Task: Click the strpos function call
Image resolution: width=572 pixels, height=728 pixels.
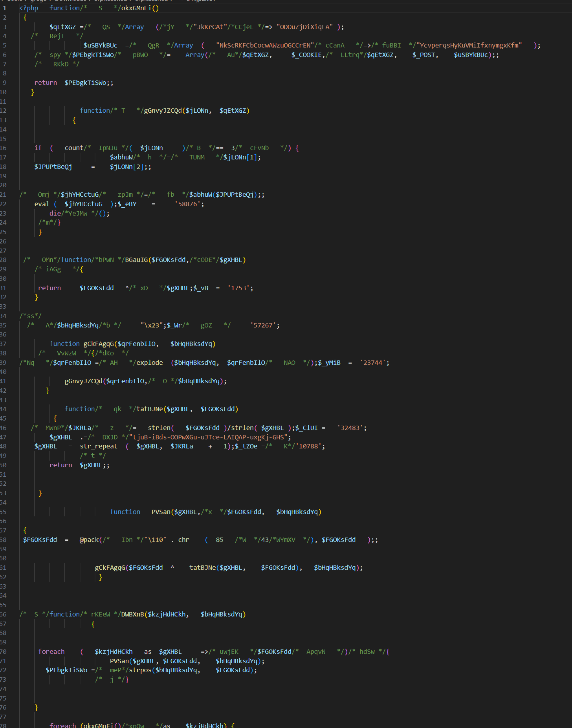Action: (140, 670)
